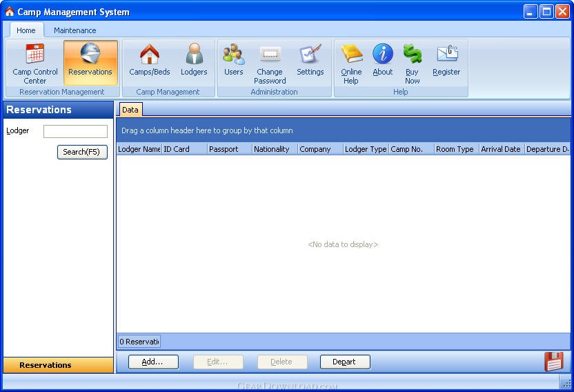Select the Reservations globe icon

[90, 53]
